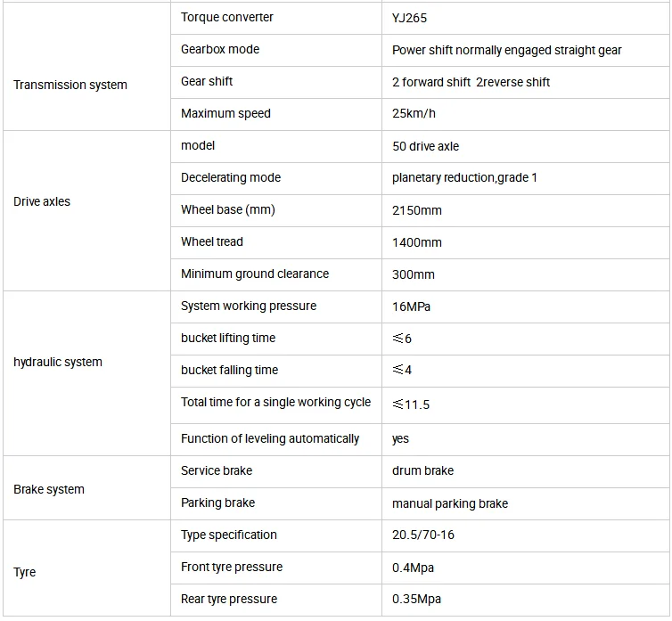Click Total time for a single working cycle

click(275, 402)
